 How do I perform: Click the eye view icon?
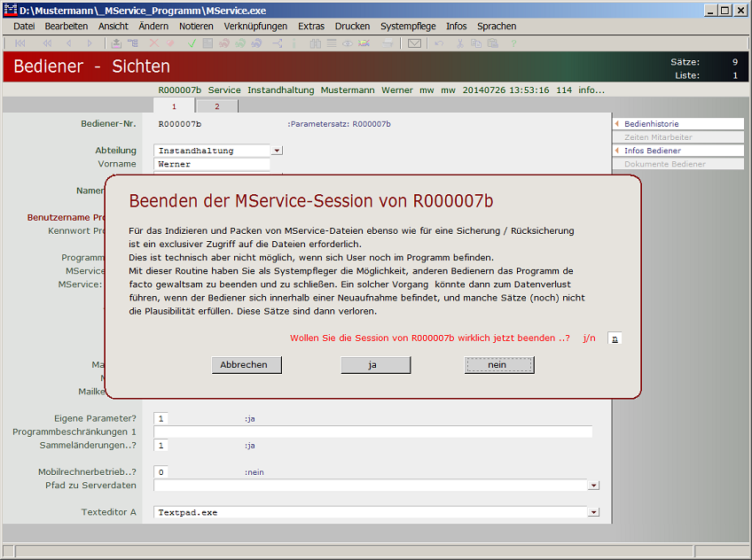click(348, 42)
